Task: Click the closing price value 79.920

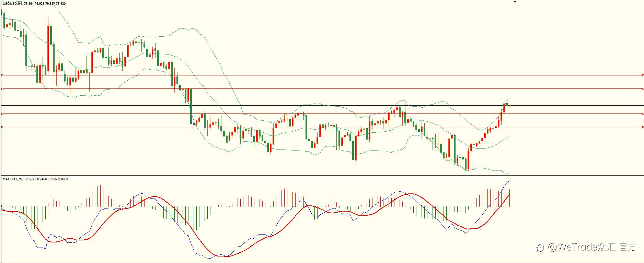Action: pyautogui.click(x=61, y=3)
